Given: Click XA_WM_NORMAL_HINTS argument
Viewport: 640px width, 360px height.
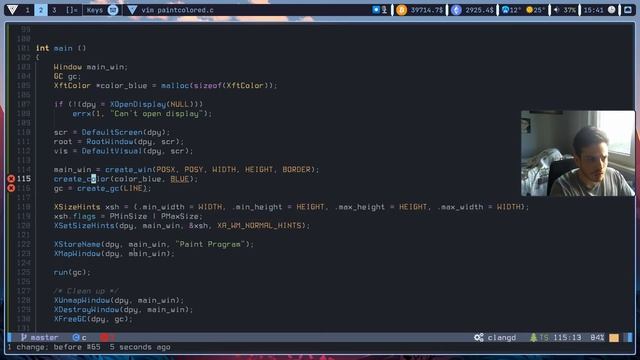Looking at the screenshot, I should [259, 226].
